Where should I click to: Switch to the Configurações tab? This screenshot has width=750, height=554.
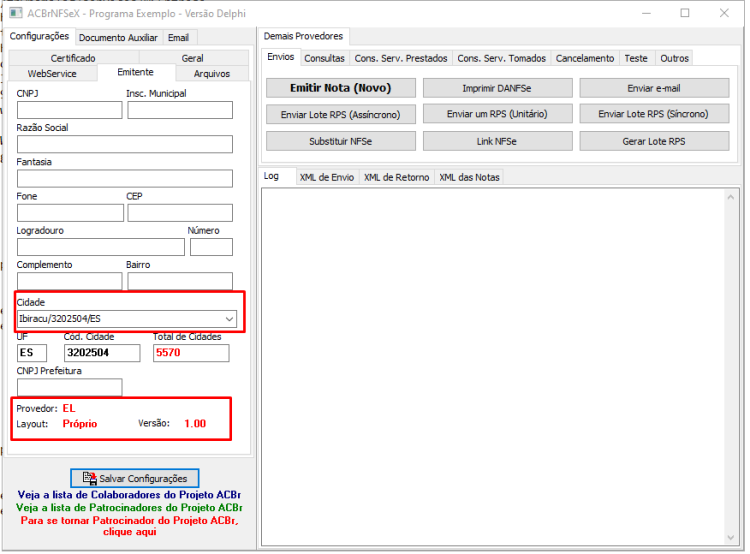[39, 36]
